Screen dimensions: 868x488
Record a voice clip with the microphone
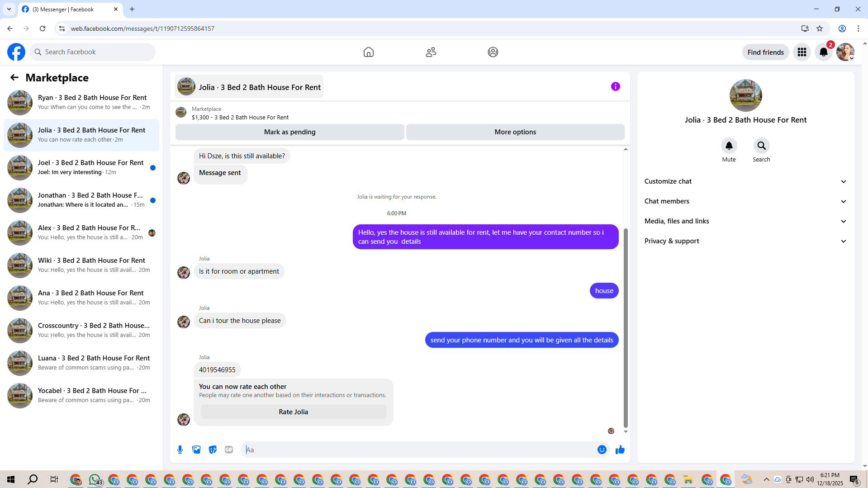180,450
